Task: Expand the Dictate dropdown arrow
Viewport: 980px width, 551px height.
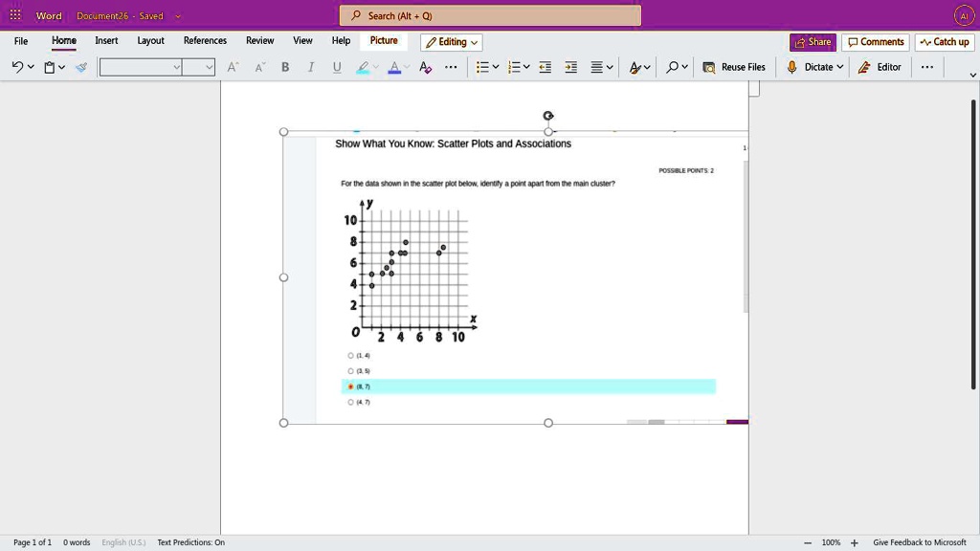Action: coord(840,67)
